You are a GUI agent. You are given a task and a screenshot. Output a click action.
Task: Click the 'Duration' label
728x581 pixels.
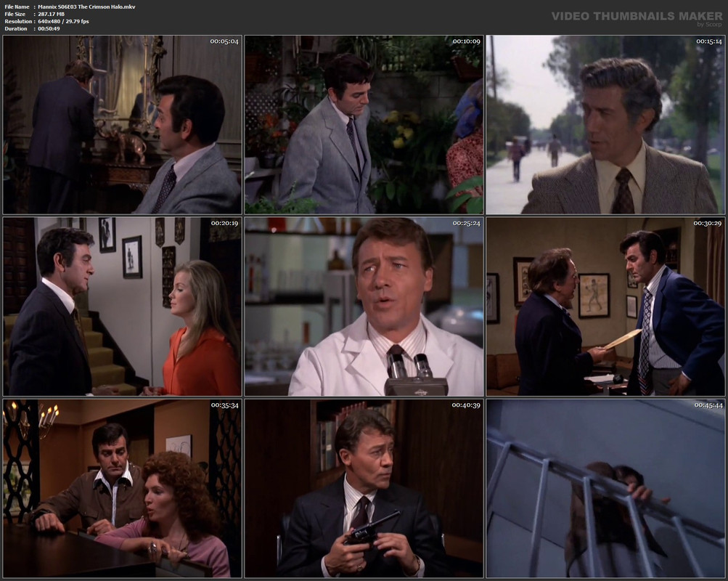click(x=16, y=28)
